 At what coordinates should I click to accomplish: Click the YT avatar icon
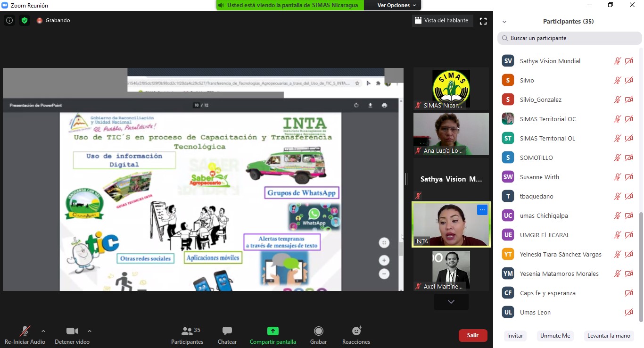coord(508,254)
